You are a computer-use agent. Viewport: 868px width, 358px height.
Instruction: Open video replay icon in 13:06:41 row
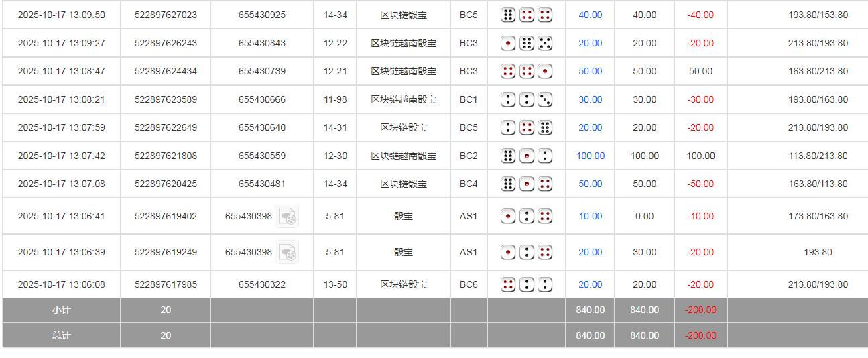[287, 216]
